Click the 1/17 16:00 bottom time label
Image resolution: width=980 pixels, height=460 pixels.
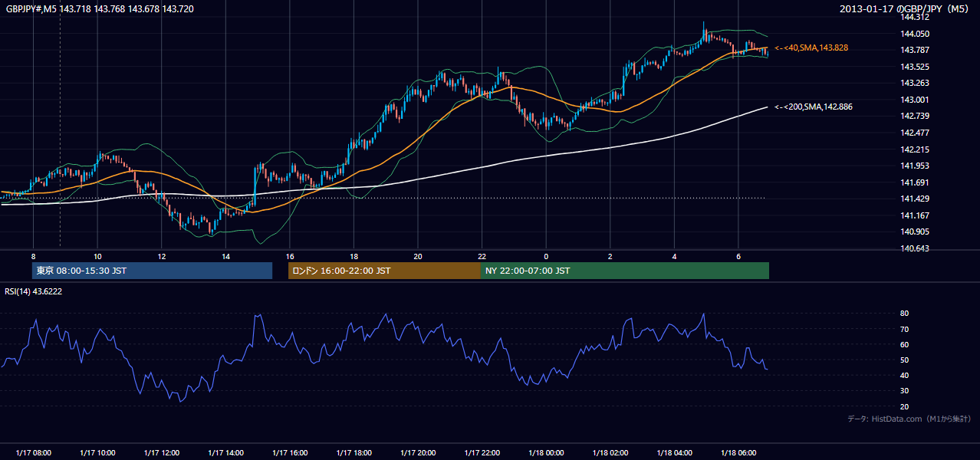click(290, 453)
